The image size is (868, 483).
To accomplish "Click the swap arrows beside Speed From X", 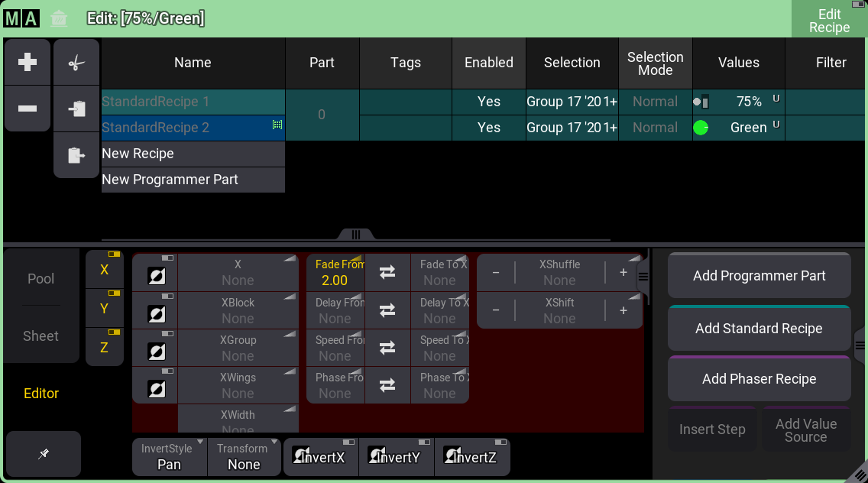I will [387, 348].
